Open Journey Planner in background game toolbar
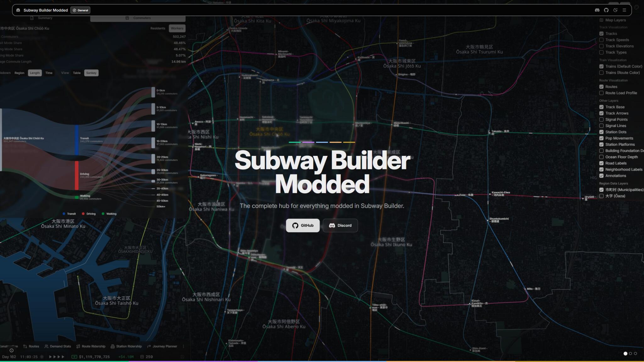 coord(162,346)
